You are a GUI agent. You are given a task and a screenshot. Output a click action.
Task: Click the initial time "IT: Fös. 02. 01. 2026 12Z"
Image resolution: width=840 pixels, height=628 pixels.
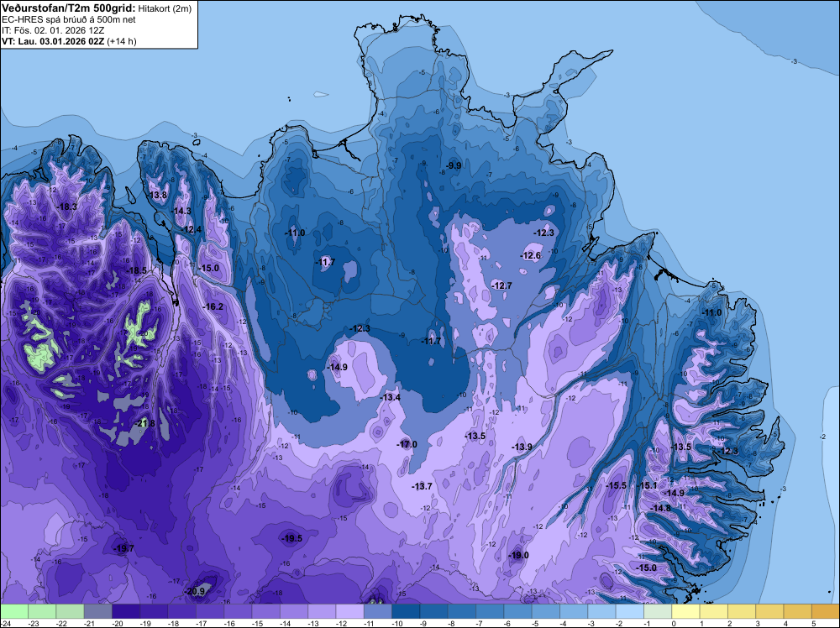point(53,30)
